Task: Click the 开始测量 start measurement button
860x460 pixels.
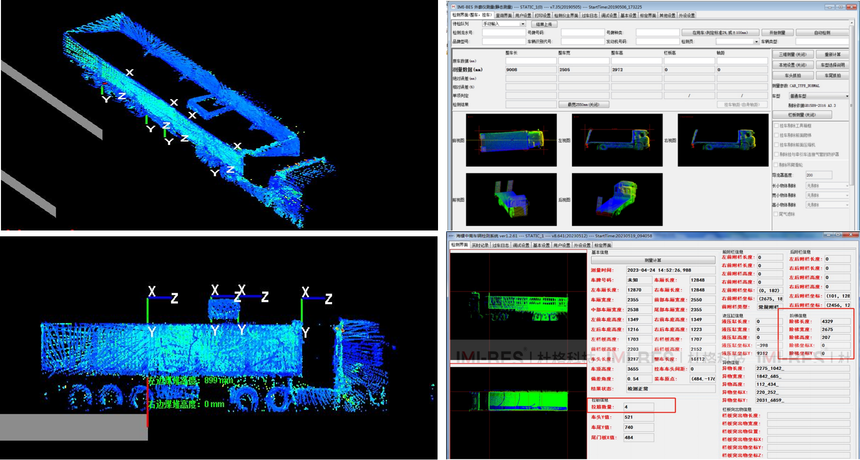Action: tap(777, 33)
